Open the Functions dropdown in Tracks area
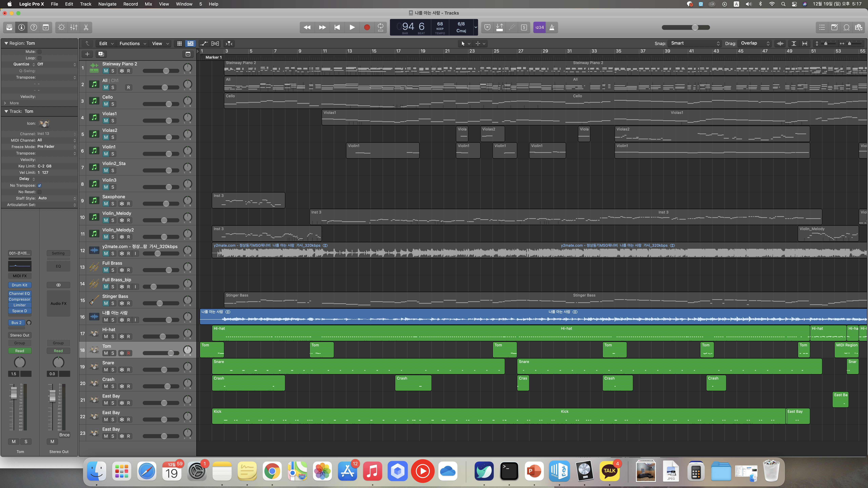Image resolution: width=868 pixels, height=488 pixels. (x=133, y=43)
